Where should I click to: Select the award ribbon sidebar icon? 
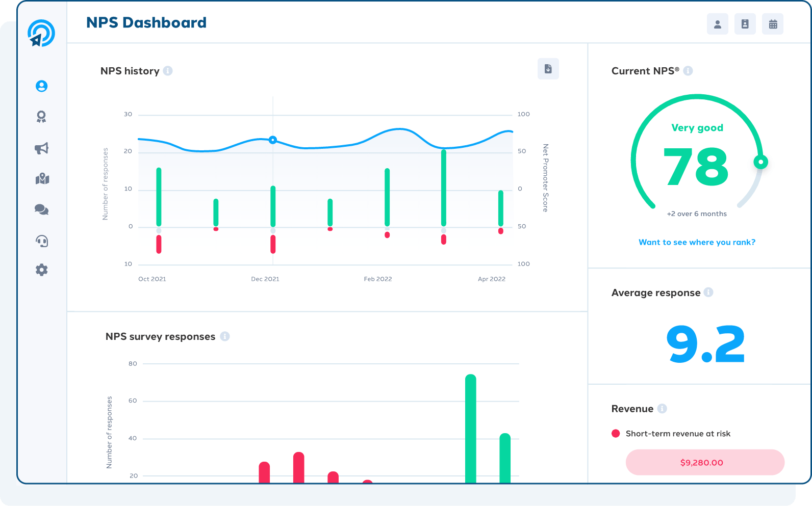click(42, 117)
